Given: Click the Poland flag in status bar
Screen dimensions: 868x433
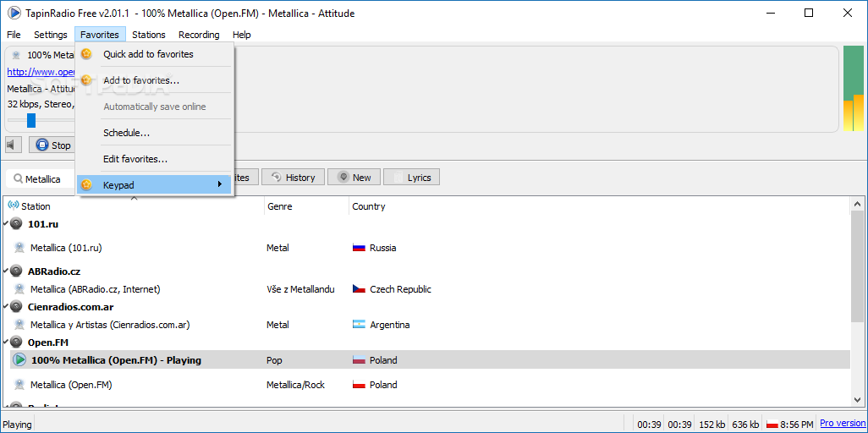Looking at the screenshot, I should (x=772, y=425).
